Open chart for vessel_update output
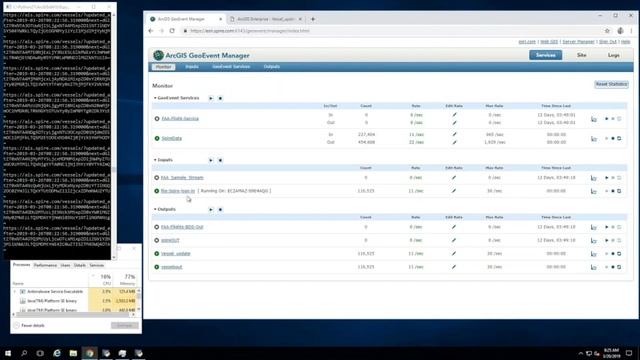 pos(593,254)
